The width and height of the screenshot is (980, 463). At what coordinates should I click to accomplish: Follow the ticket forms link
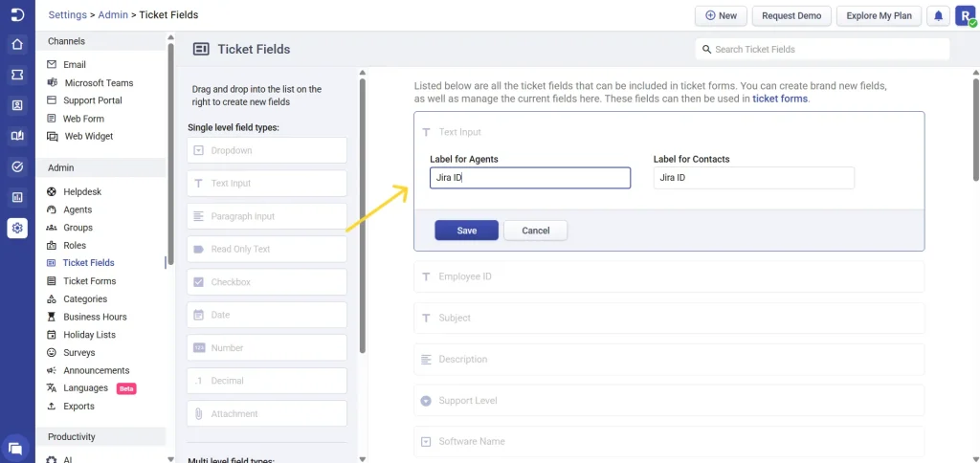point(780,99)
